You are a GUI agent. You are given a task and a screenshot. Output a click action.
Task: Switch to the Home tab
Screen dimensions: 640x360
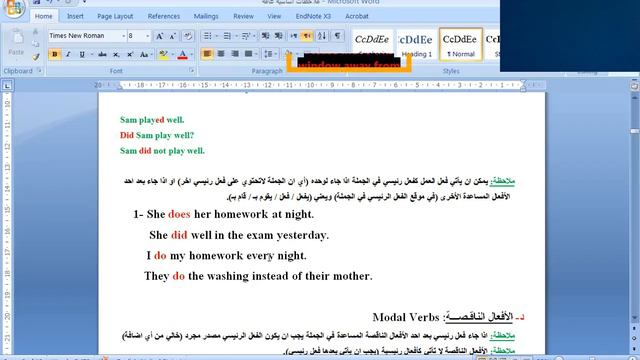(x=44, y=16)
